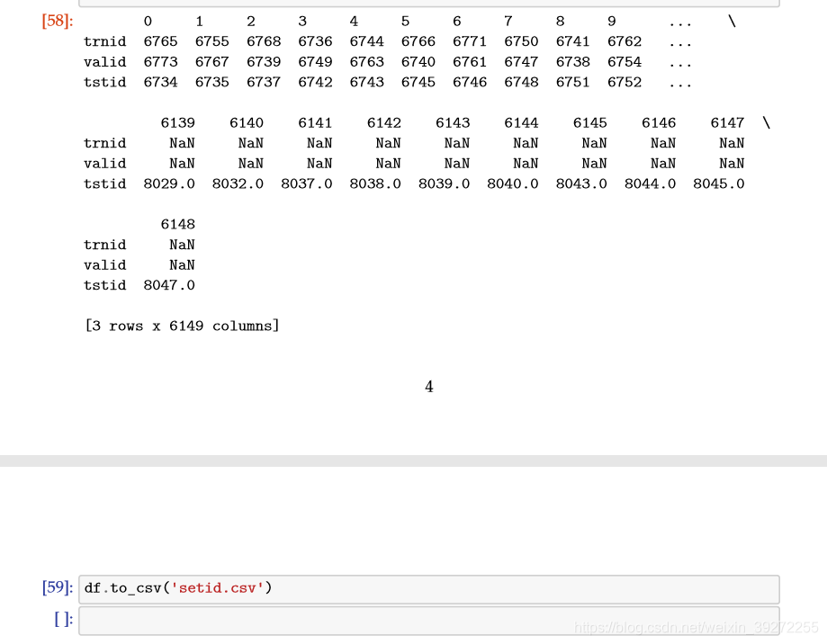Select the 'setid.csv' string in the code
This screenshot has width=827, height=644.
[x=217, y=588]
